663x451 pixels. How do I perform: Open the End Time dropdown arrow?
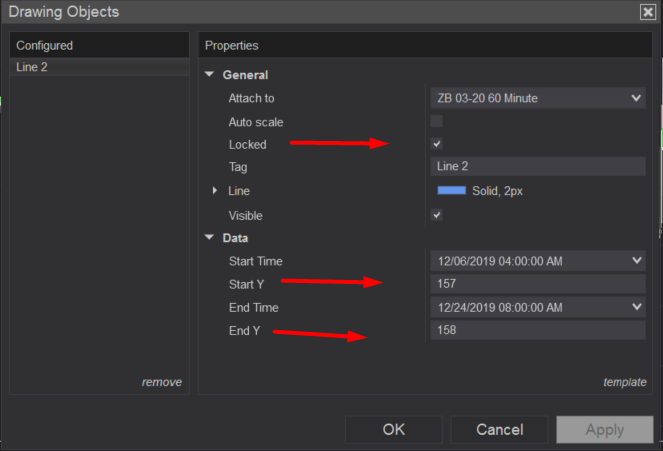coord(637,306)
